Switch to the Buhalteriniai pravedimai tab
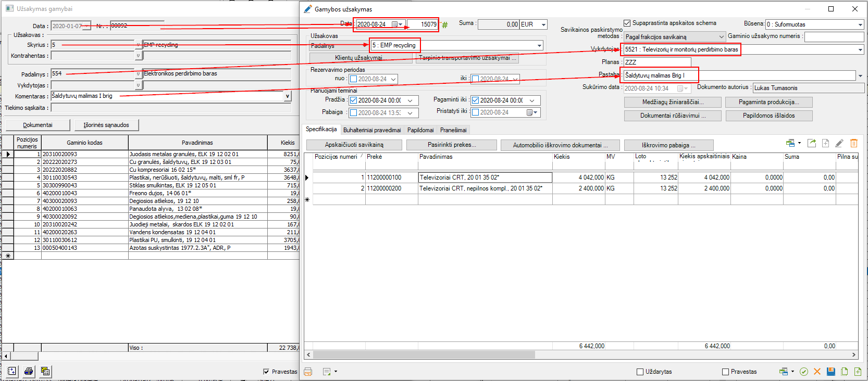 pos(371,130)
